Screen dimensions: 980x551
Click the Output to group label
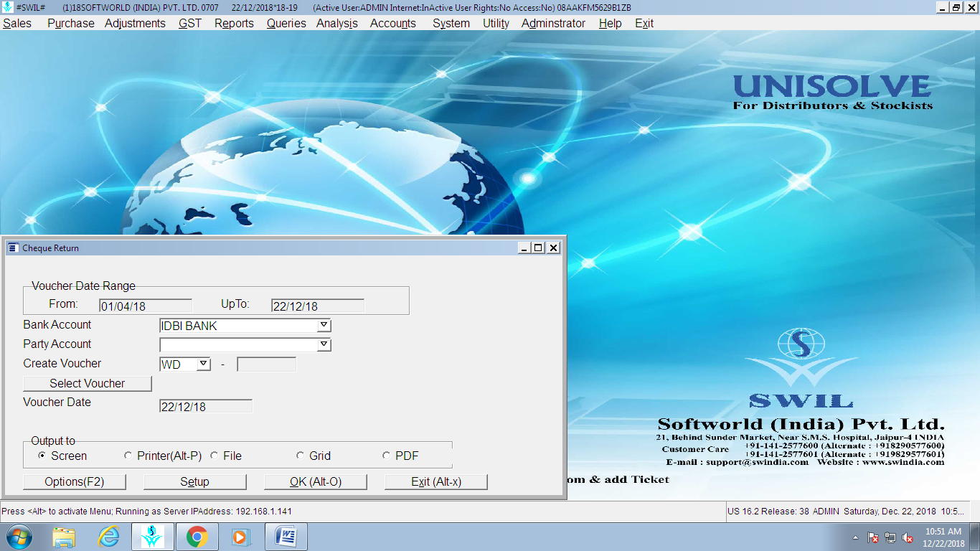53,441
